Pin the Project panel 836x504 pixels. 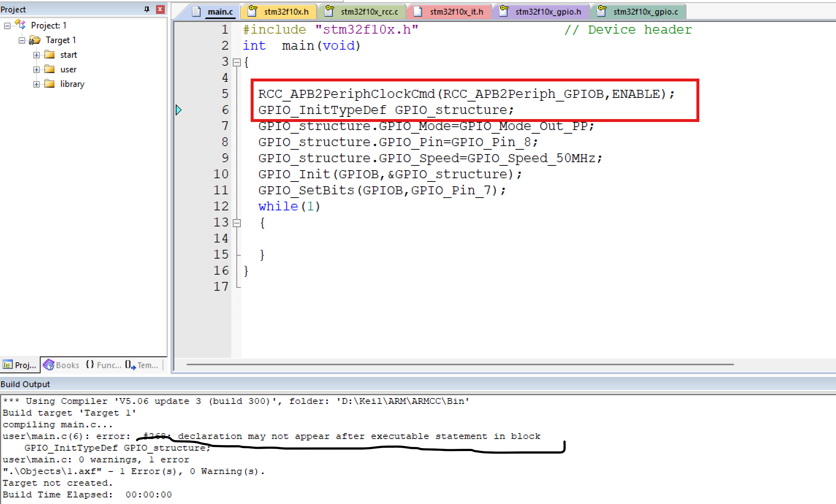pyautogui.click(x=147, y=9)
